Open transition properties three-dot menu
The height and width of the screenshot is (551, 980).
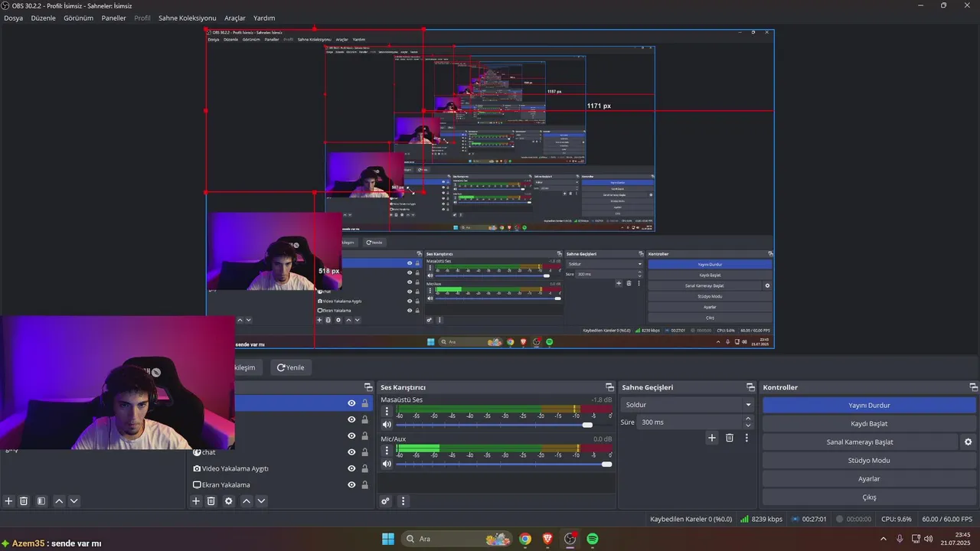(x=746, y=438)
